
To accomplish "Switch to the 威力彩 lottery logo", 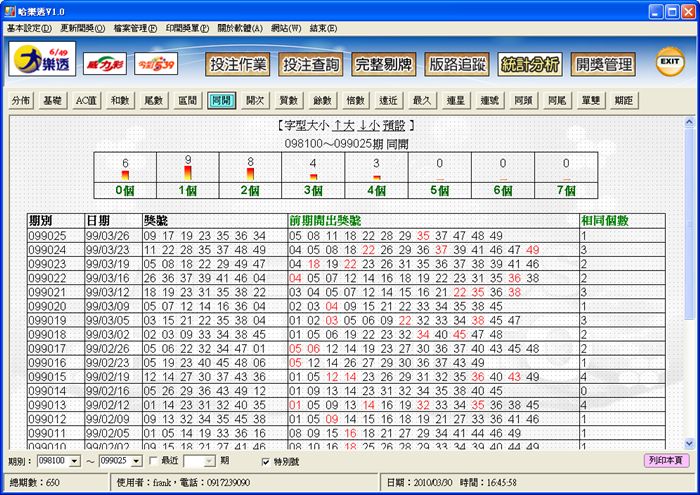I will pos(105,63).
